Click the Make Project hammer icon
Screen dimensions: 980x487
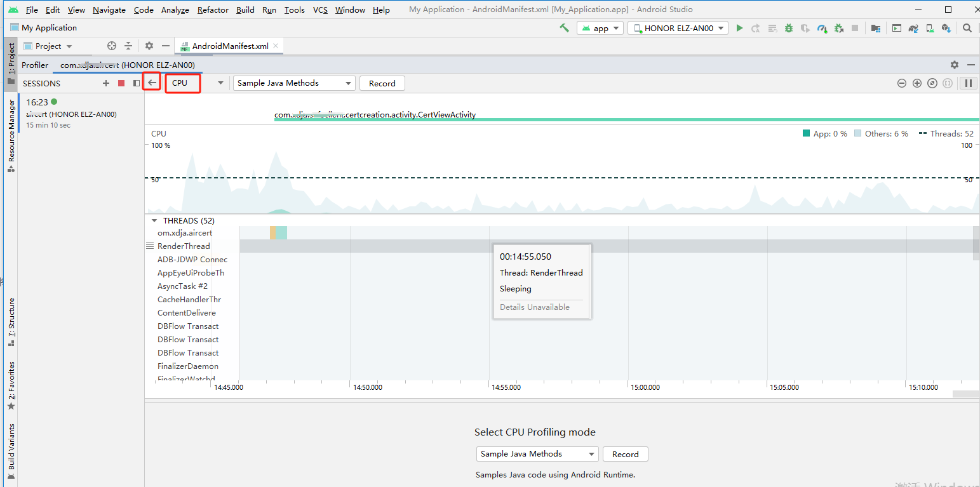564,28
